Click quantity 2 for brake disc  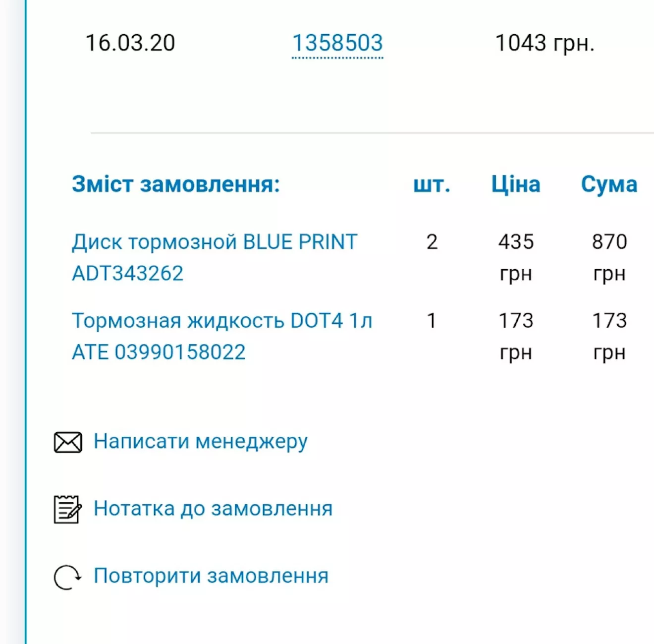pyautogui.click(x=432, y=242)
